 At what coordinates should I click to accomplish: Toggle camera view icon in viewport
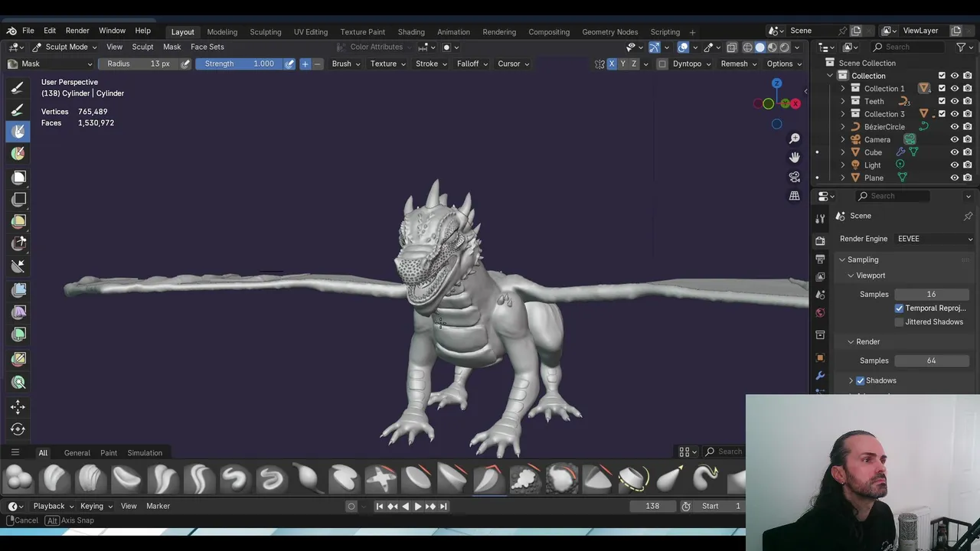tap(795, 177)
